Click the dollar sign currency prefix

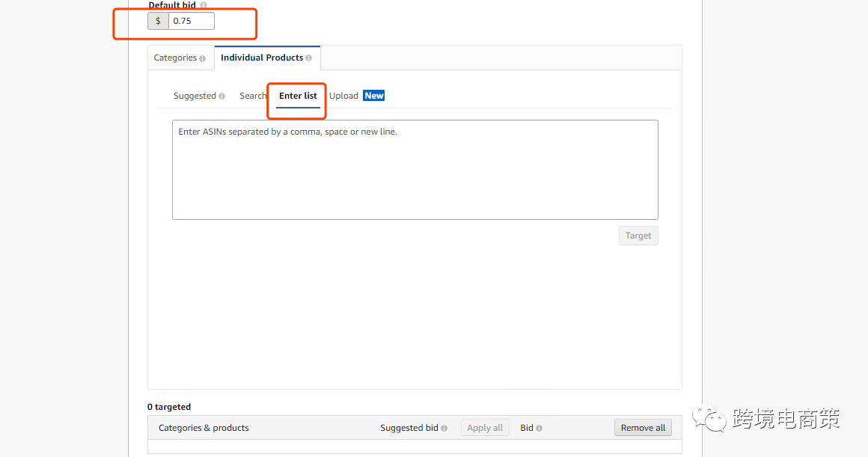coord(158,21)
